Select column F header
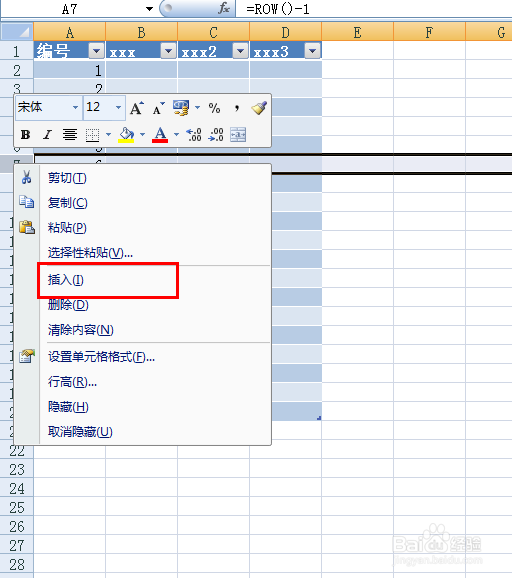 pos(429,32)
